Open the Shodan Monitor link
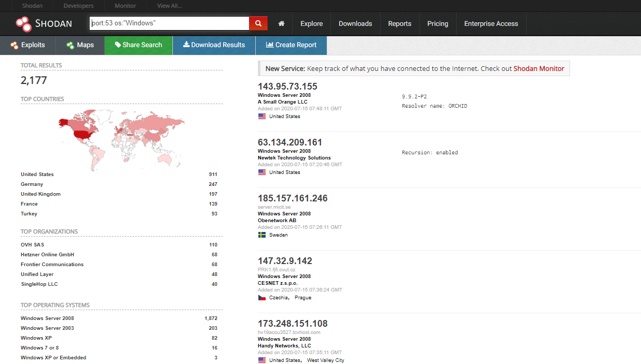The image size is (641, 364). pos(539,68)
